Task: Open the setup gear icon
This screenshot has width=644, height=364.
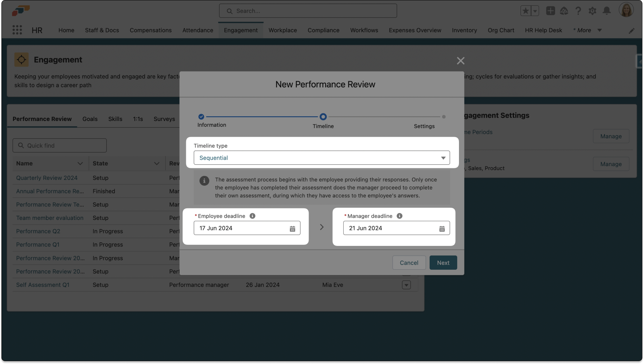Action: click(x=592, y=11)
